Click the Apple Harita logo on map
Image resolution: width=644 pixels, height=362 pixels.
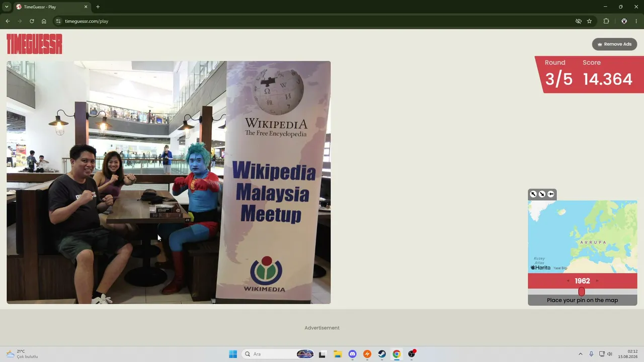pos(541,267)
